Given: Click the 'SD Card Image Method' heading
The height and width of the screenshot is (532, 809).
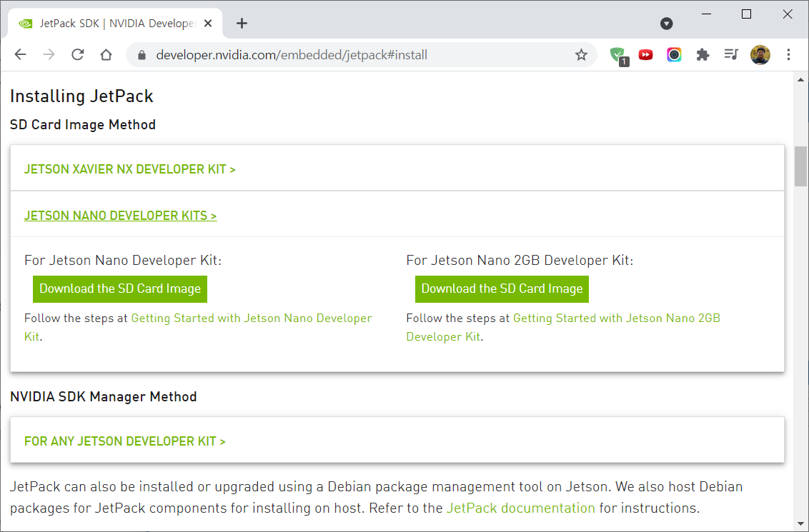Looking at the screenshot, I should tap(83, 125).
